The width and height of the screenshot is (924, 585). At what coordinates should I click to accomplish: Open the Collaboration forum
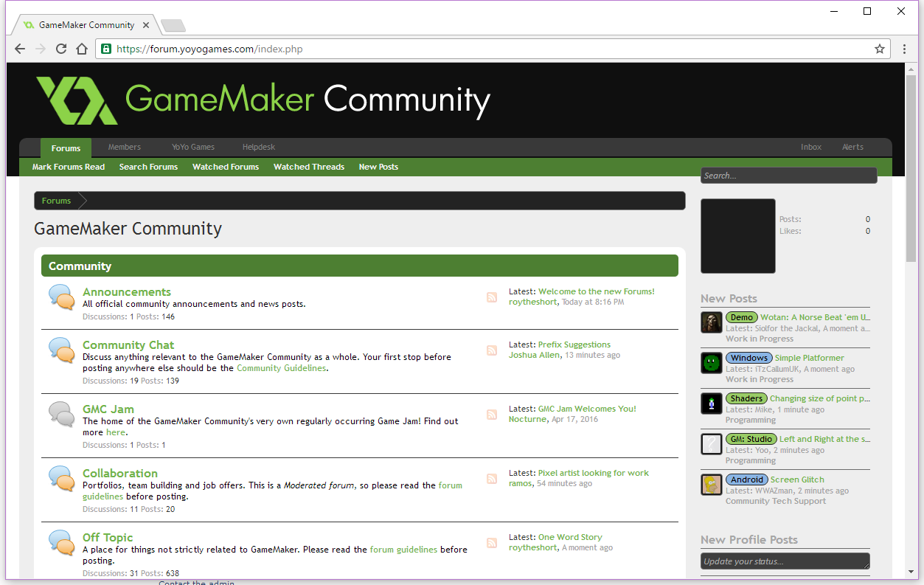(x=120, y=474)
